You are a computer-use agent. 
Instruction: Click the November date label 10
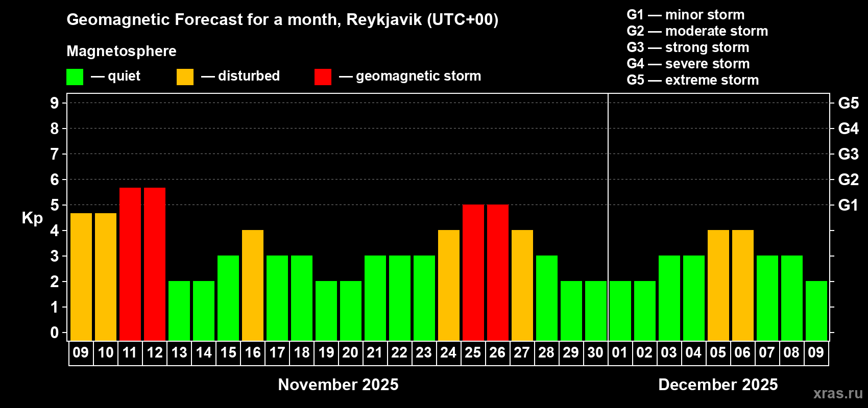[x=106, y=353]
